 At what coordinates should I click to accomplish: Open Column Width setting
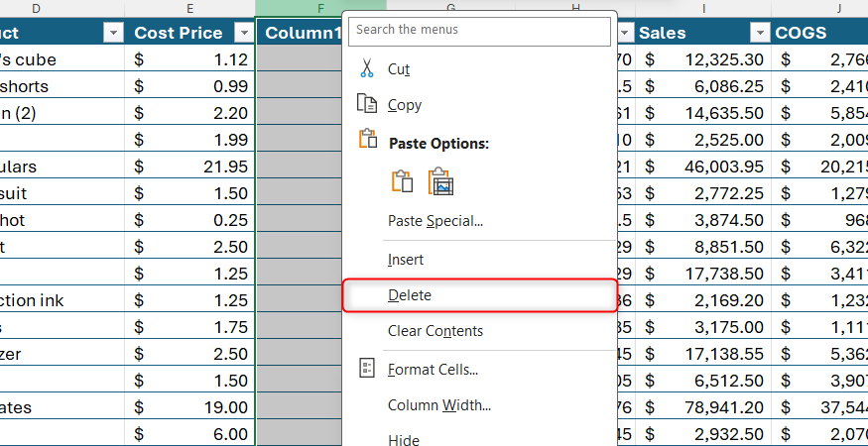click(480, 405)
